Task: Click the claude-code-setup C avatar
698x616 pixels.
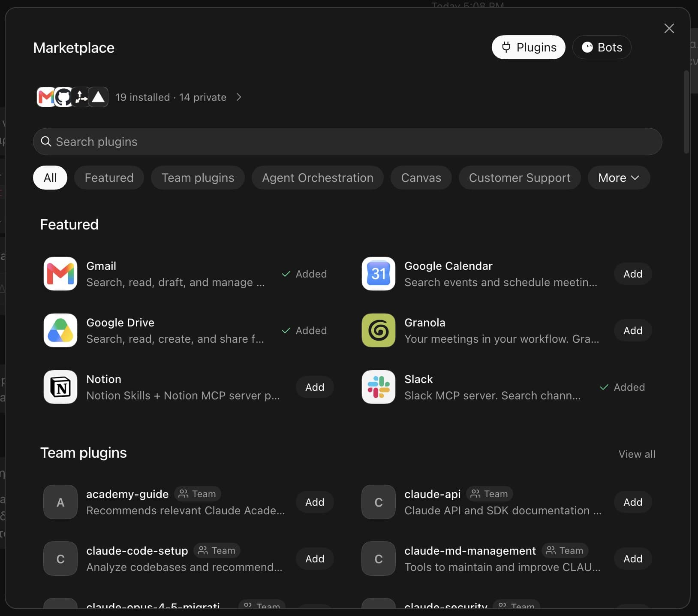Action: pyautogui.click(x=60, y=559)
